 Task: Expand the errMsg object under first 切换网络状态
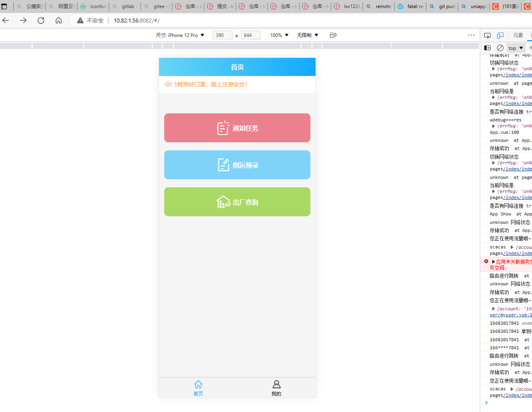(493, 69)
